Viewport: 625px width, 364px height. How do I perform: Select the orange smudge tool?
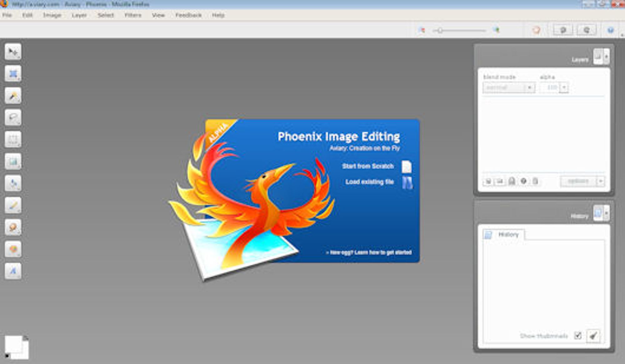pos(13,227)
